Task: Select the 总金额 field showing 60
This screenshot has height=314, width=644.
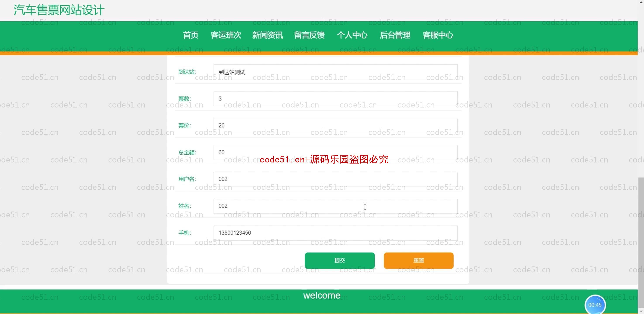Action: click(x=335, y=152)
